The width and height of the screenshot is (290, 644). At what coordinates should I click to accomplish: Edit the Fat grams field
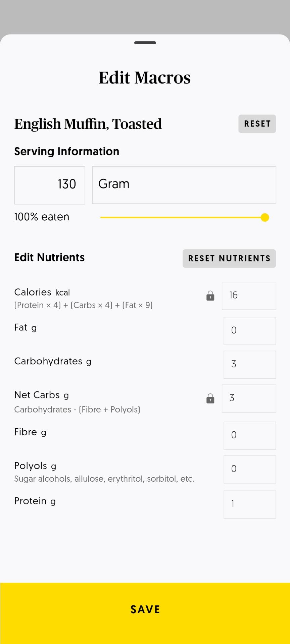click(250, 331)
